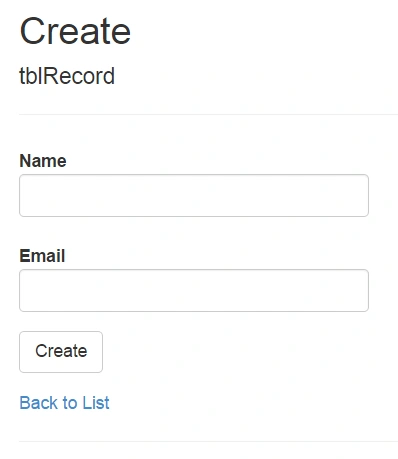
Task: Click the bold Email caption
Action: pyautogui.click(x=42, y=256)
